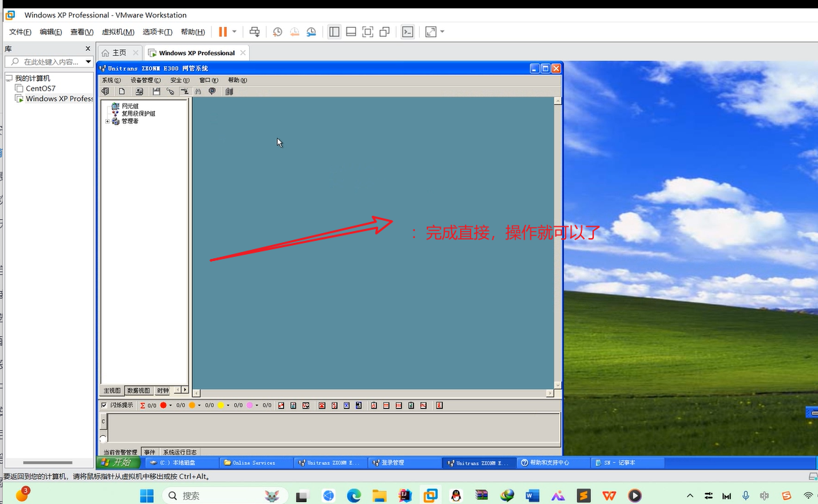Screen dimensions: 818x504
Task: Open the 设备管理(C) menu
Action: click(145, 80)
